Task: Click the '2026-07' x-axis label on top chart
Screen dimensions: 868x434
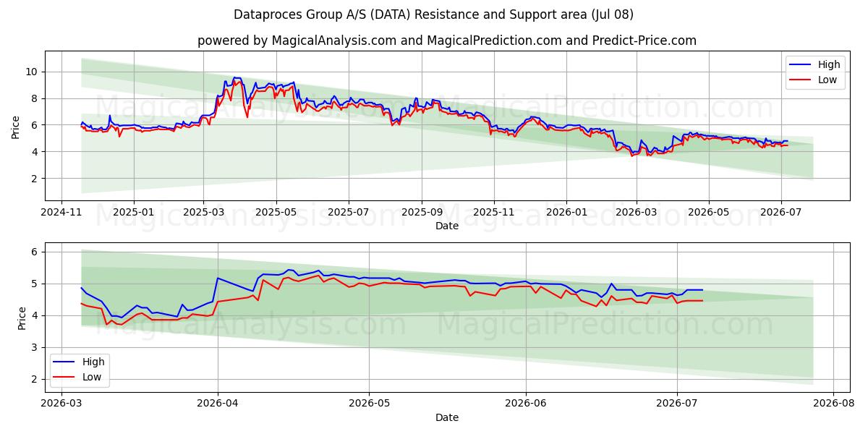Action: coord(781,213)
